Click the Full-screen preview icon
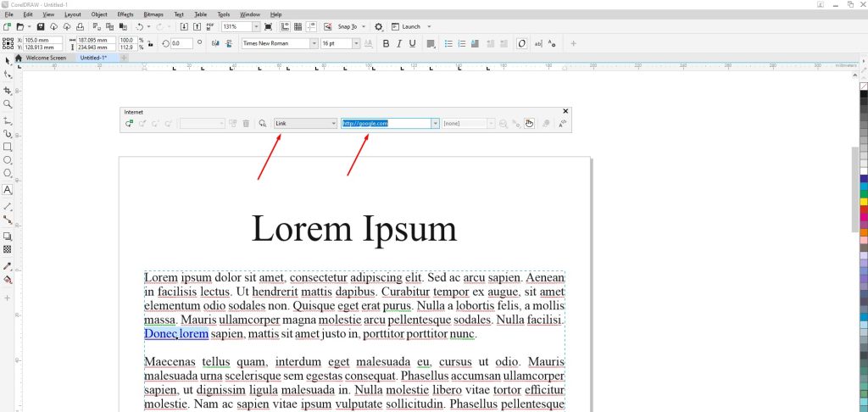The image size is (868, 412). pos(269,26)
